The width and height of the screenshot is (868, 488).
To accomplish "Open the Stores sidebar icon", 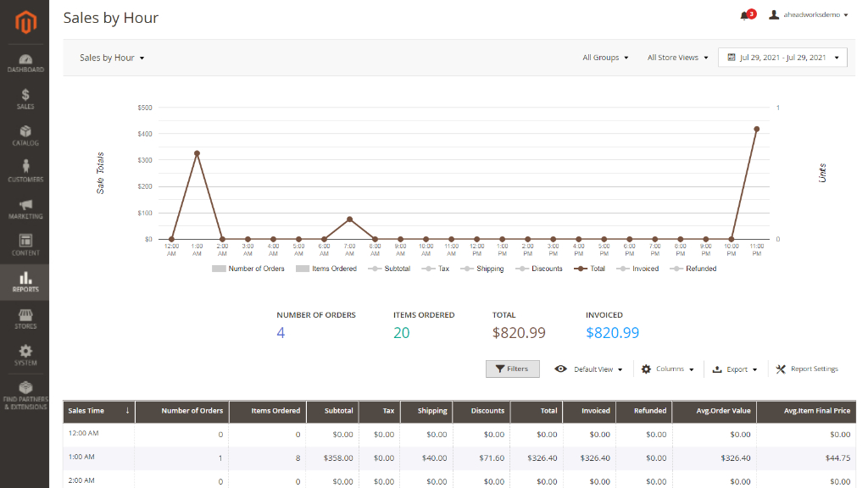I will click(x=25, y=315).
